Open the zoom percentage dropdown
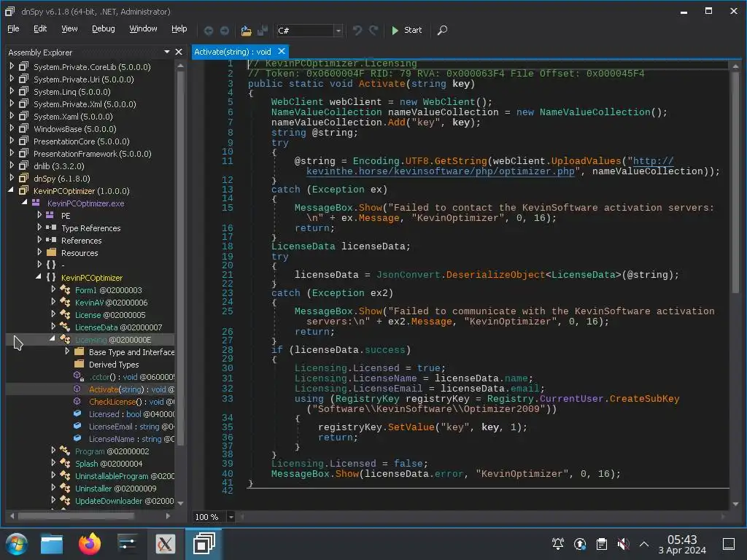This screenshot has width=747, height=560. (x=231, y=517)
